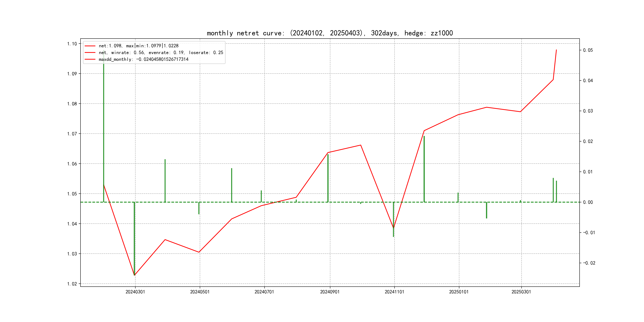
Task: Click the chart title text
Action: click(x=330, y=33)
